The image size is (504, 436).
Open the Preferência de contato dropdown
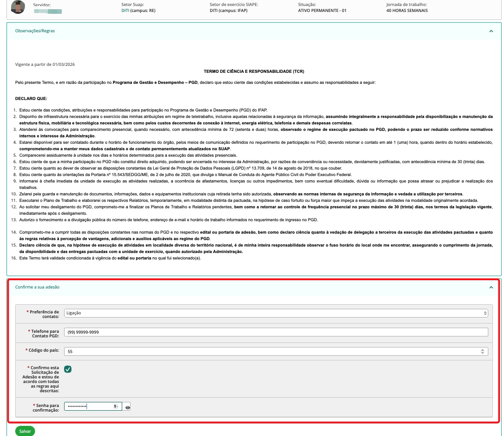pyautogui.click(x=276, y=313)
